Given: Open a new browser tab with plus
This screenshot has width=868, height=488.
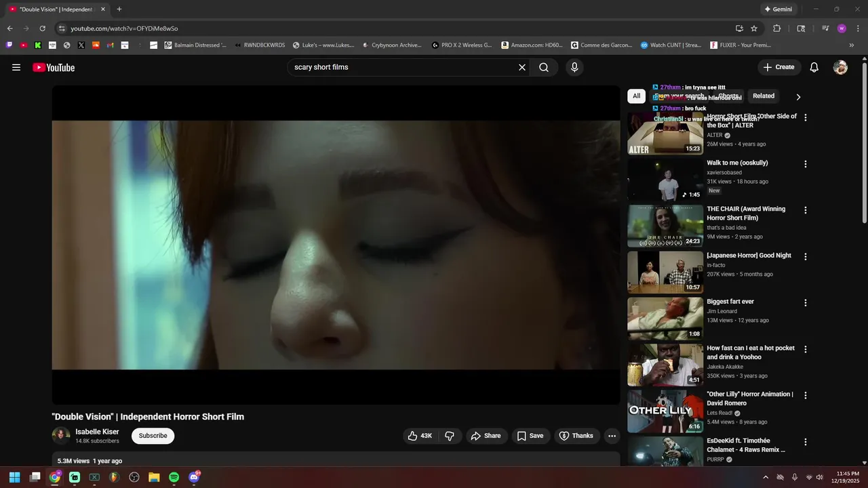Looking at the screenshot, I should 119,9.
